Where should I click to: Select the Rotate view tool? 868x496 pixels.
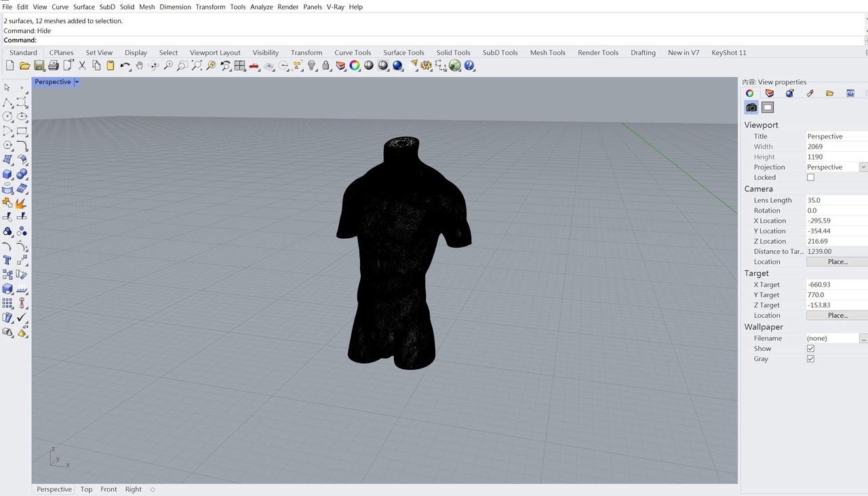(x=154, y=66)
